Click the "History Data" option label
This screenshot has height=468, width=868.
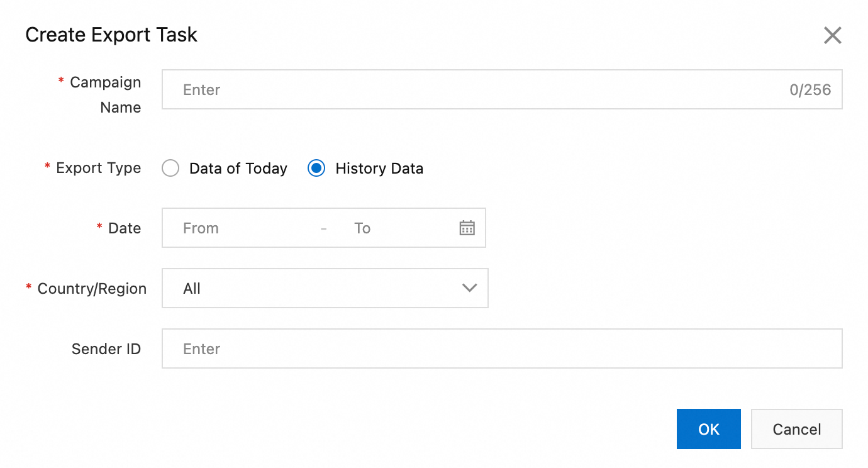coord(379,169)
